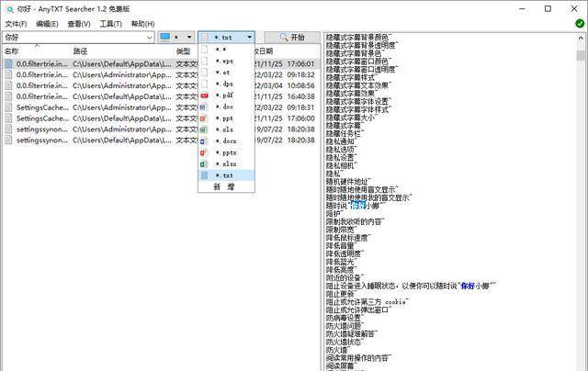This screenshot has height=371, width=588.
Task: Click preview line 防火墙疑难解答
Action: click(352, 333)
